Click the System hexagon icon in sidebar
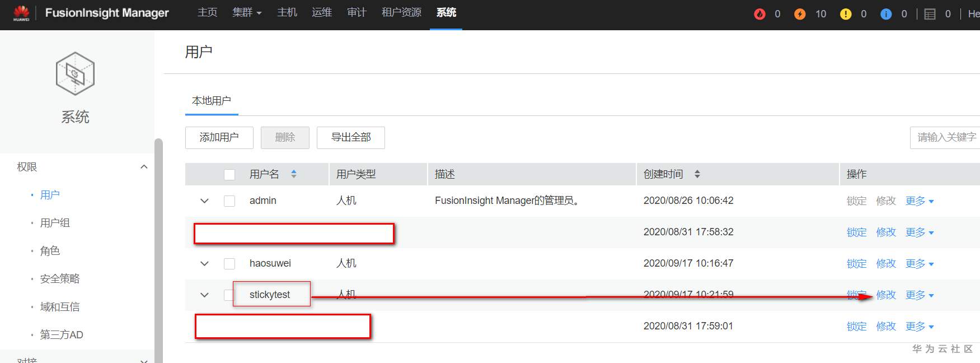The height and width of the screenshot is (363, 980). click(x=75, y=73)
